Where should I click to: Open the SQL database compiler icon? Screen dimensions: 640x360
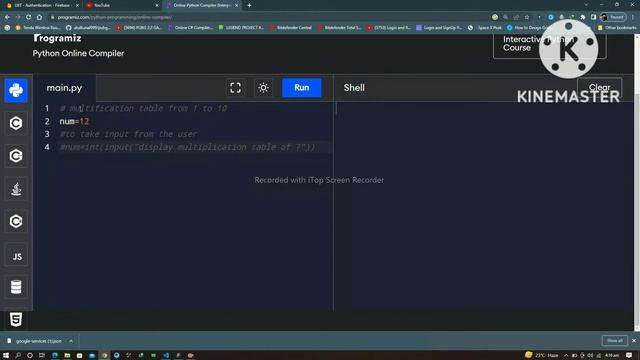pyautogui.click(x=16, y=287)
